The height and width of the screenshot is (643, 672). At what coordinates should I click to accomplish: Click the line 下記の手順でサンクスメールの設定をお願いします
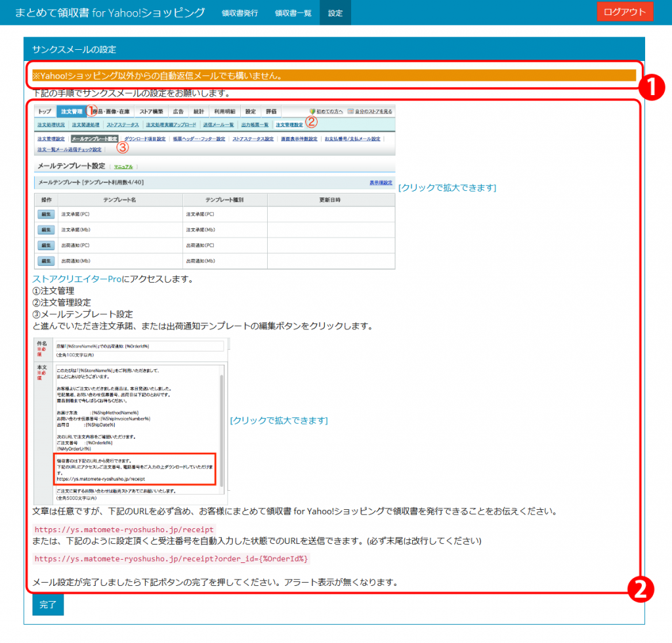point(133,93)
